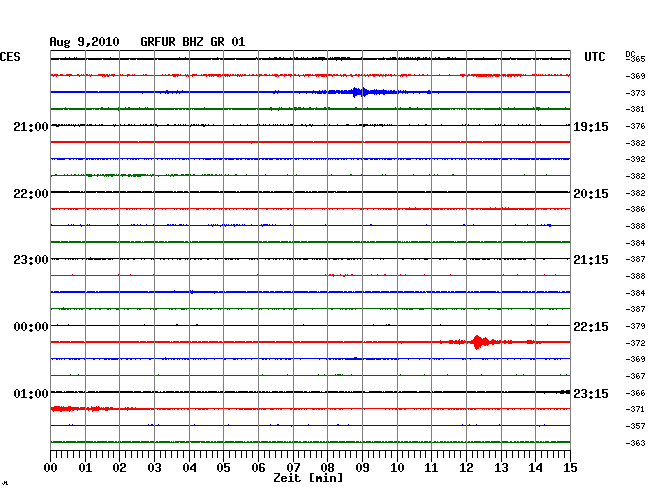
Task: Click the DC offset value -363
Action: tap(635, 443)
